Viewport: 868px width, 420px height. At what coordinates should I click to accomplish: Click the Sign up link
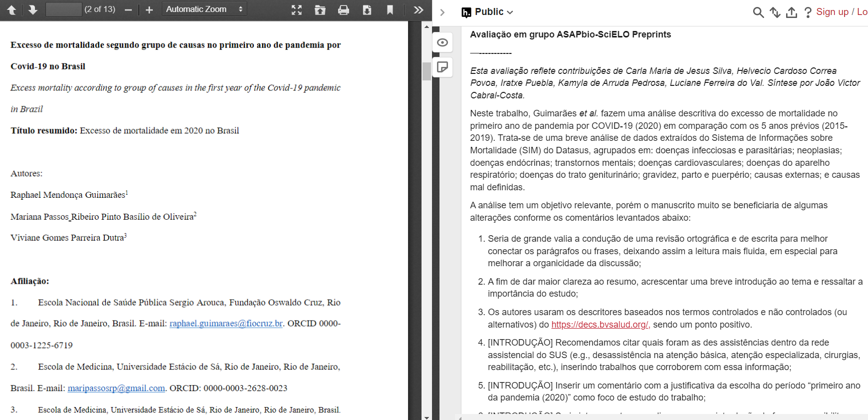pyautogui.click(x=832, y=12)
